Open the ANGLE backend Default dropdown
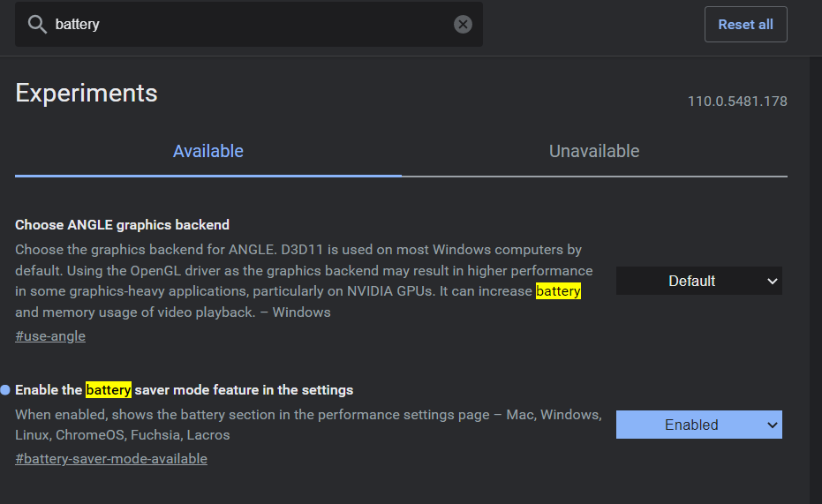 [698, 281]
